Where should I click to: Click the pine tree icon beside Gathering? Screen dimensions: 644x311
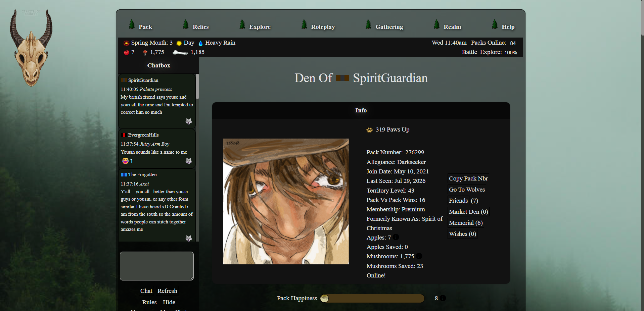tap(368, 24)
